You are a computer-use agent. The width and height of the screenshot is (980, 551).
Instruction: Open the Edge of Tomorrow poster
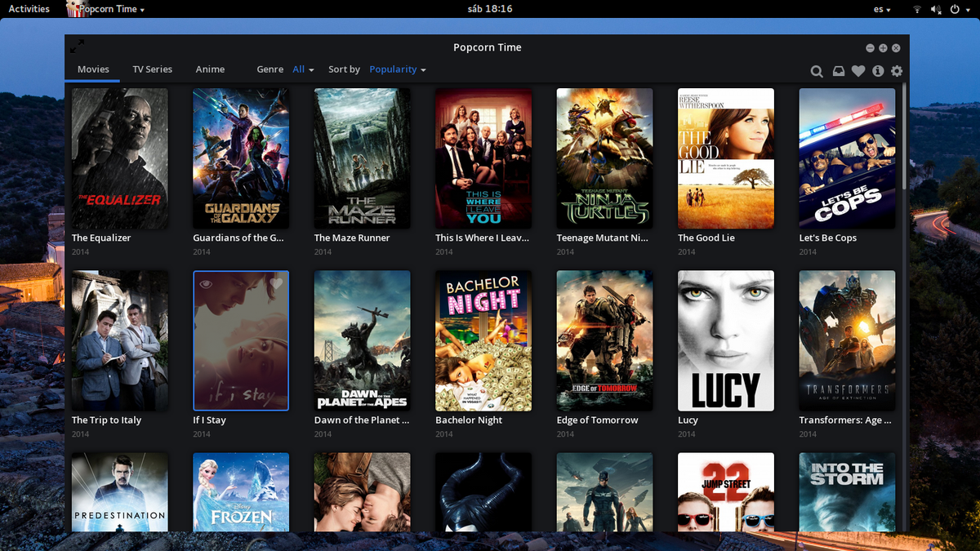tap(605, 340)
